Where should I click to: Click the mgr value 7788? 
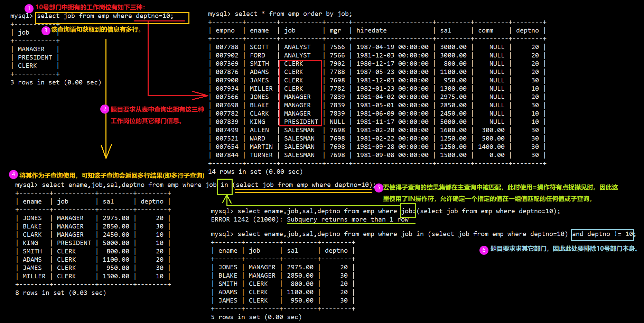point(337,72)
